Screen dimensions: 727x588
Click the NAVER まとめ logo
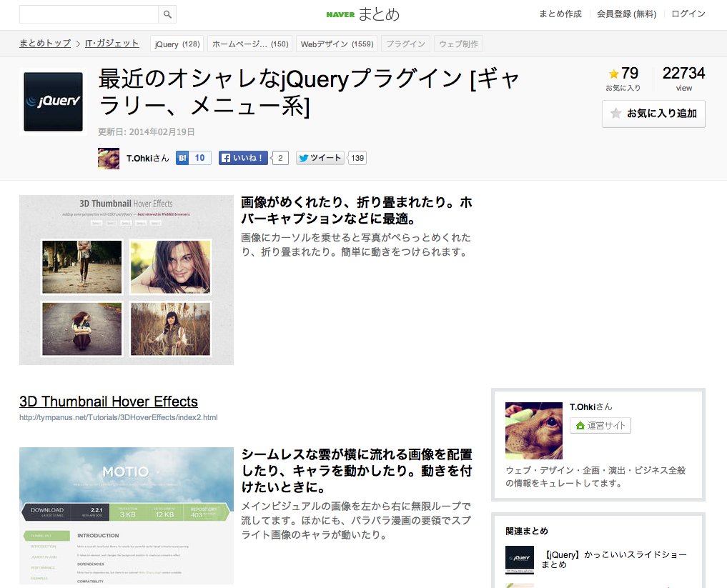click(364, 14)
